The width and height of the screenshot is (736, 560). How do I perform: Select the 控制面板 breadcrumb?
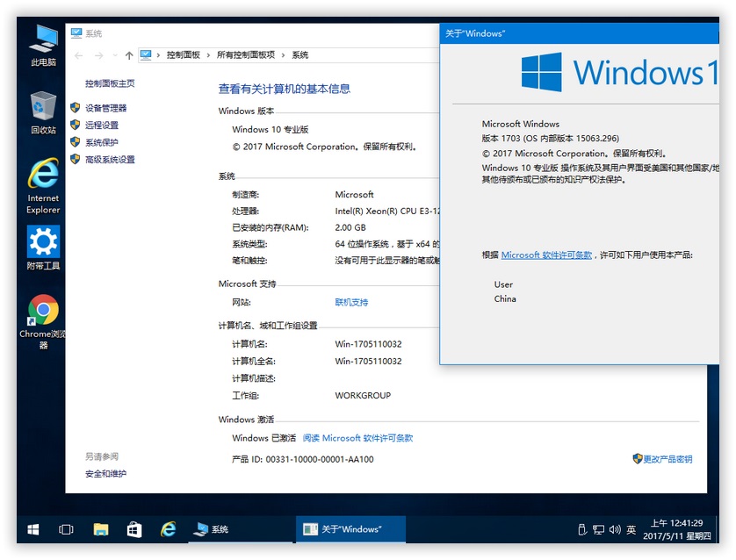click(183, 55)
